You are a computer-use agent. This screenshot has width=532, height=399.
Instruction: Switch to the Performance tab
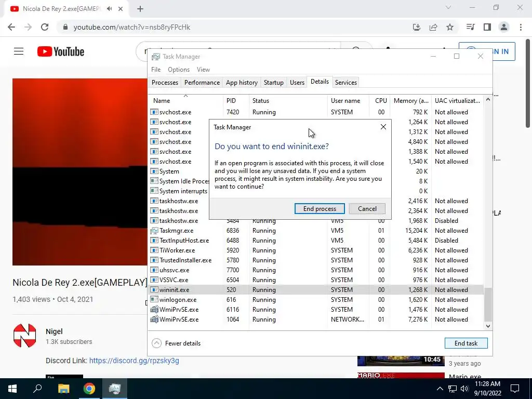coord(202,83)
